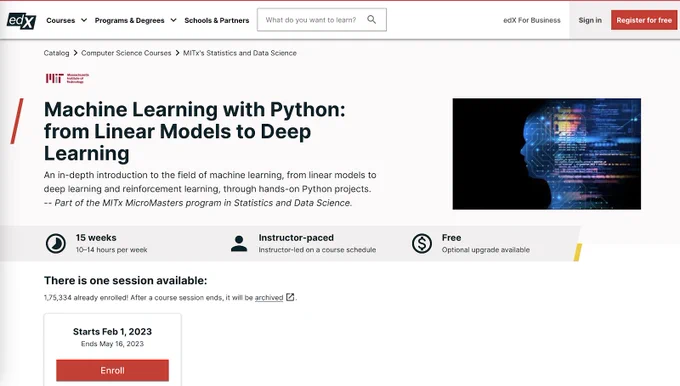Click the dollar price icon
Image resolution: width=680 pixels, height=386 pixels.
click(422, 243)
